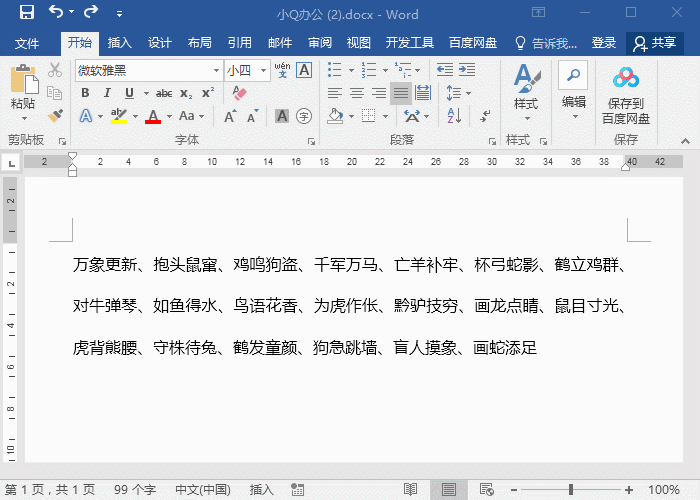The width and height of the screenshot is (700, 500).
Task: Click the Cut scissors icon
Action: click(x=55, y=72)
